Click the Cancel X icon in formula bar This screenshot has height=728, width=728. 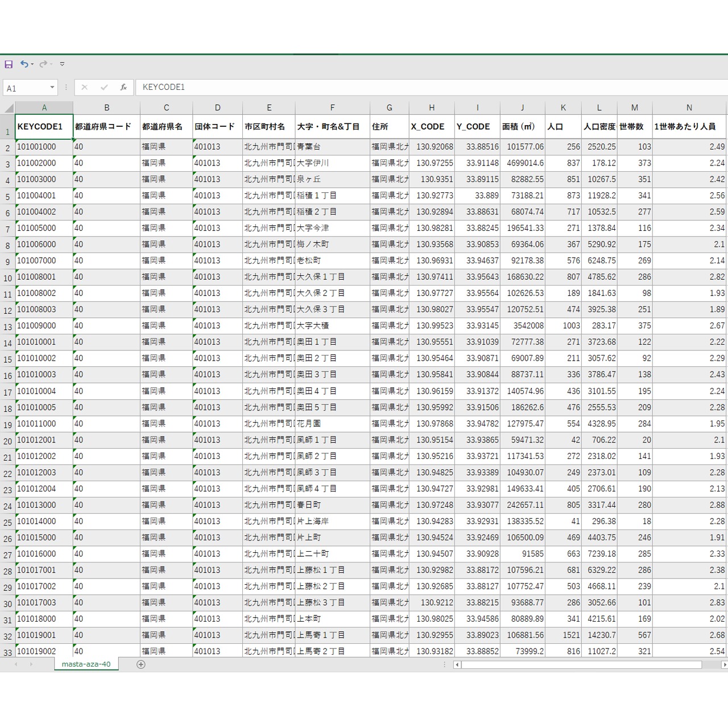85,88
